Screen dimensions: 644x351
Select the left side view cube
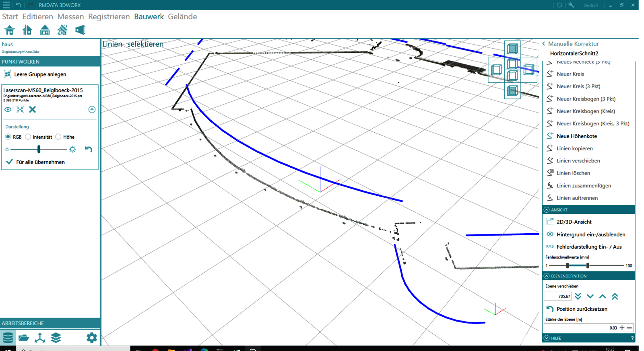click(496, 70)
